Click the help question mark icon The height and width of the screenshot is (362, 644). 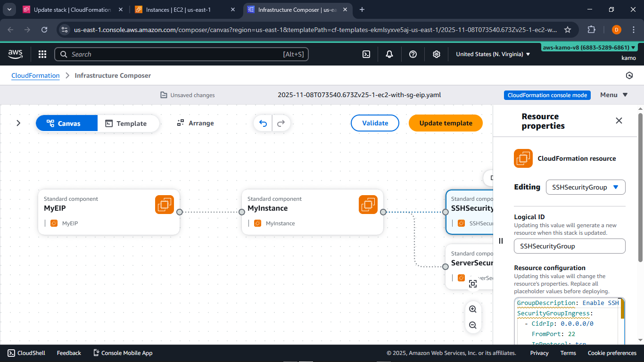(x=413, y=54)
